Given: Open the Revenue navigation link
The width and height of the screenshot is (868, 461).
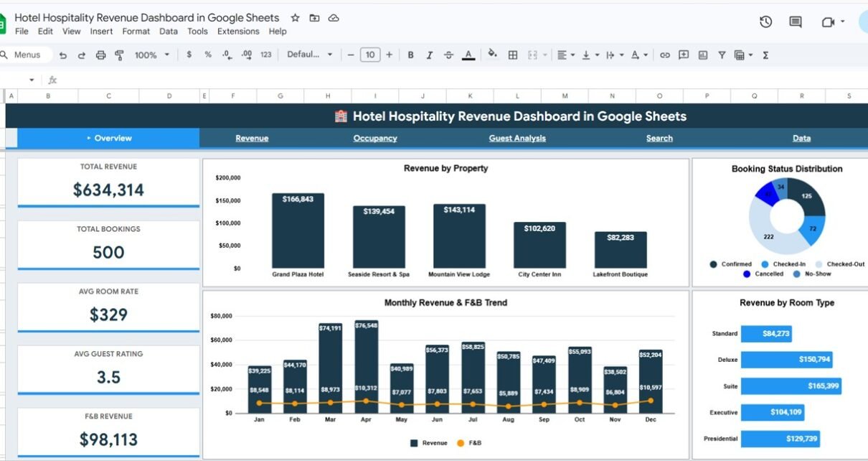Looking at the screenshot, I should click(x=252, y=139).
